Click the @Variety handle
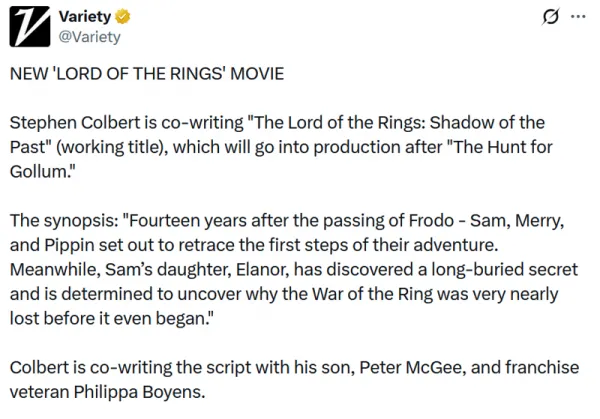 tap(90, 37)
